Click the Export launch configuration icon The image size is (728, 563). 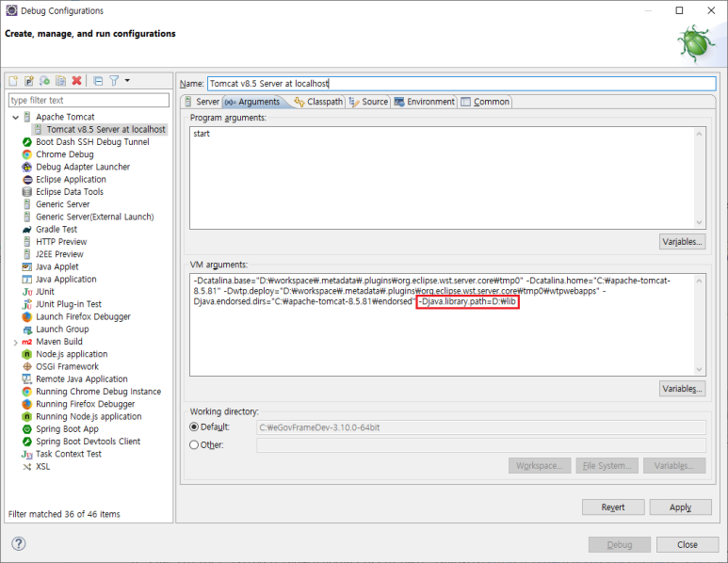44,81
